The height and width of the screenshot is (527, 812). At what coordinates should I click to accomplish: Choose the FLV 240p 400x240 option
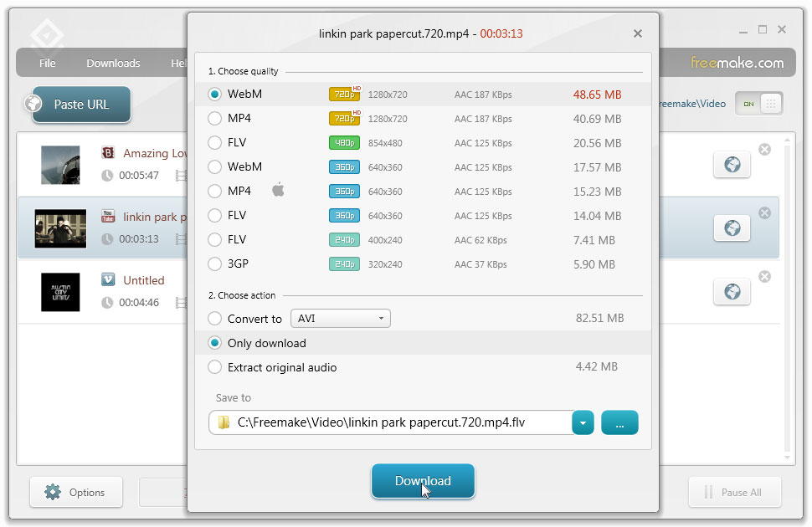coord(214,240)
